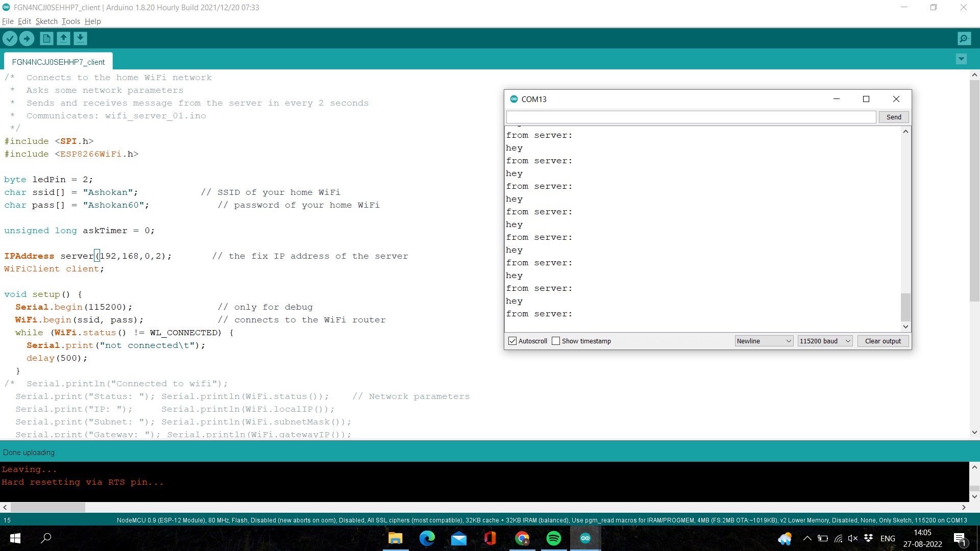Launch Arduino from the taskbar
Viewport: 980px width, 551px height.
tap(585, 538)
